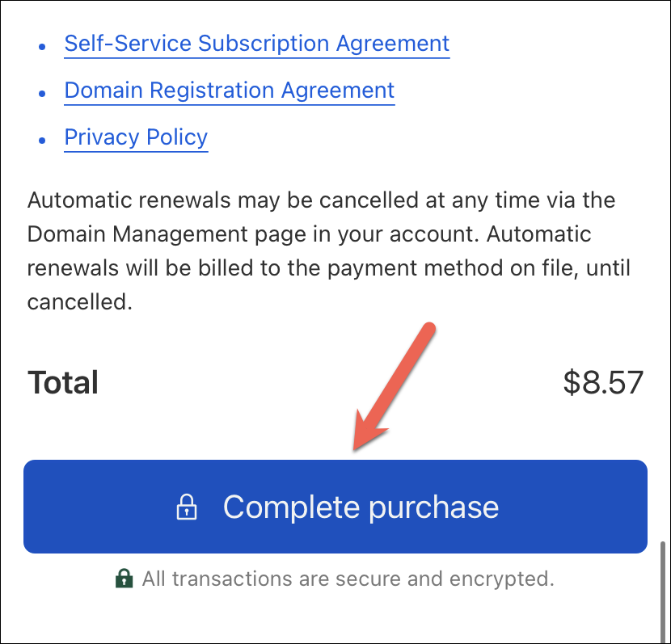
Task: Click the bullet beside Self-Service Subscription Agreement
Action: coord(42,47)
